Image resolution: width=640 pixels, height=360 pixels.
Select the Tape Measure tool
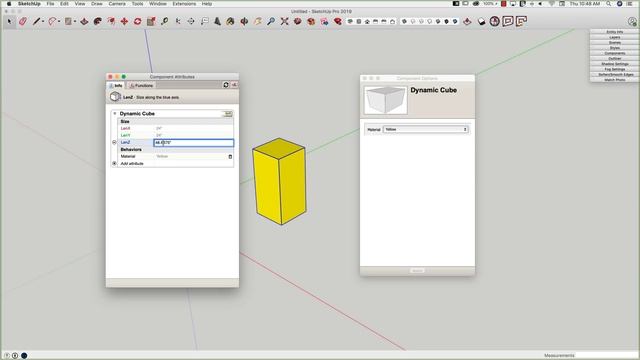164,21
